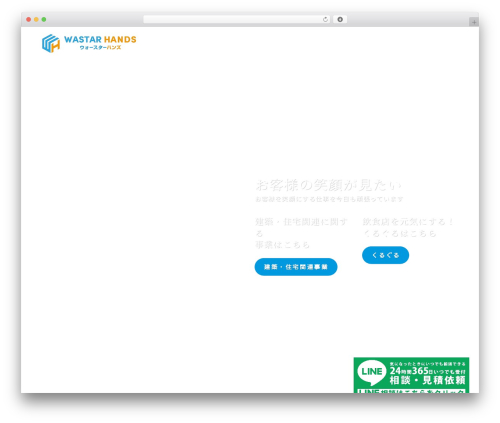Click the 建築・住宅関連に関する text

click(301, 228)
